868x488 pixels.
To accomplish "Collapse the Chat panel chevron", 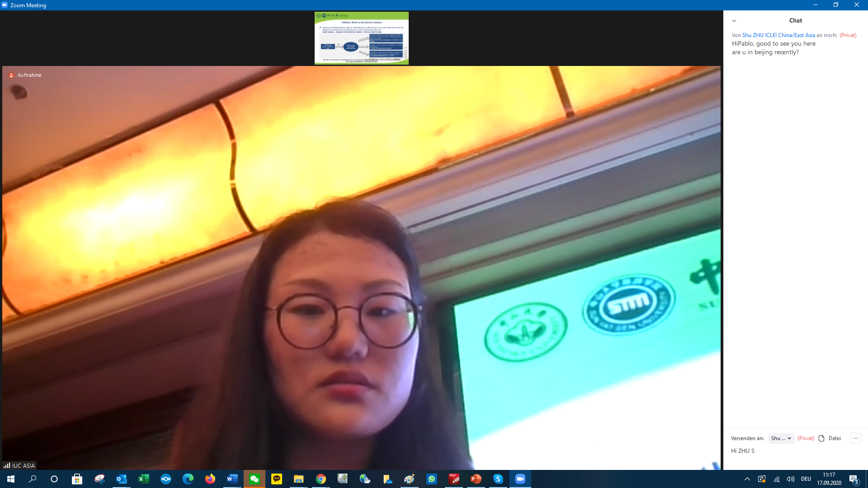I will click(x=734, y=21).
